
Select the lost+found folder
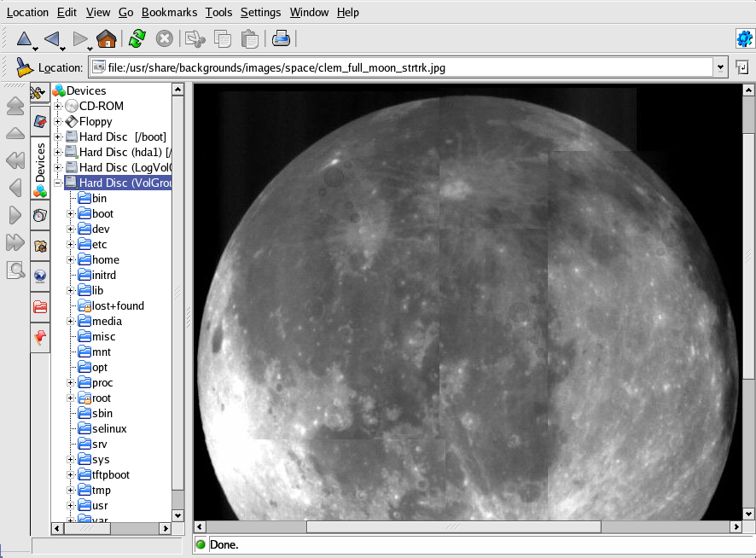117,306
